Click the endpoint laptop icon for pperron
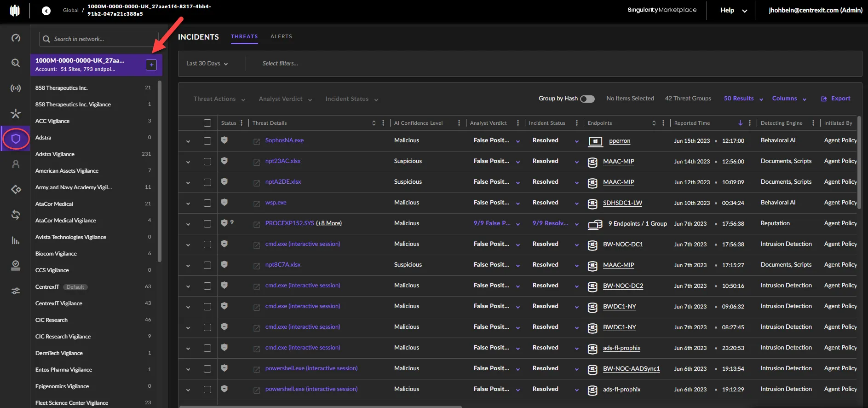The height and width of the screenshot is (408, 868). pyautogui.click(x=596, y=141)
